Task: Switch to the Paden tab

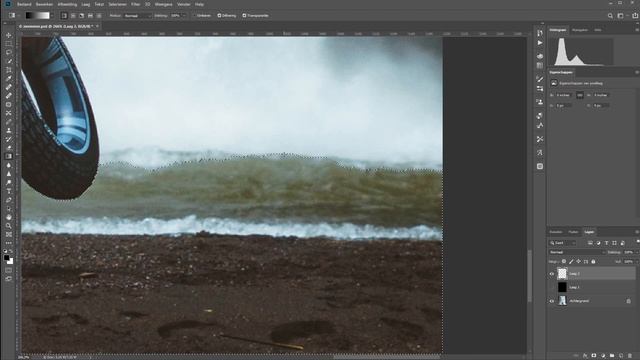Action: pos(573,232)
